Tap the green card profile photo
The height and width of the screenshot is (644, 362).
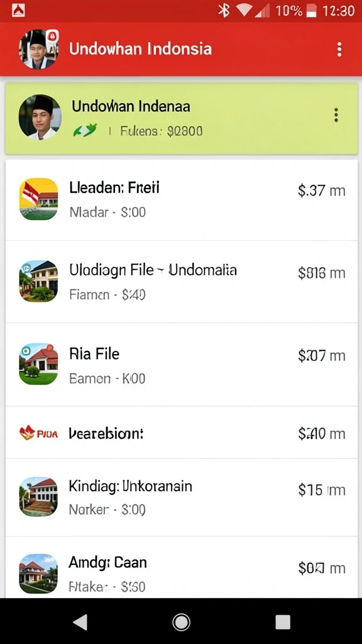click(40, 117)
